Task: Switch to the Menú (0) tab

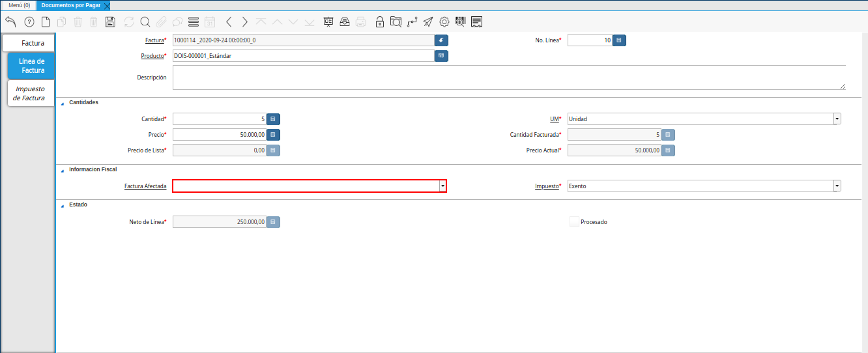Action: 18,5
